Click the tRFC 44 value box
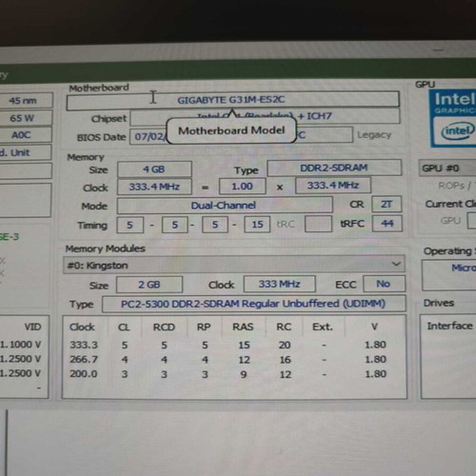 coord(387,224)
